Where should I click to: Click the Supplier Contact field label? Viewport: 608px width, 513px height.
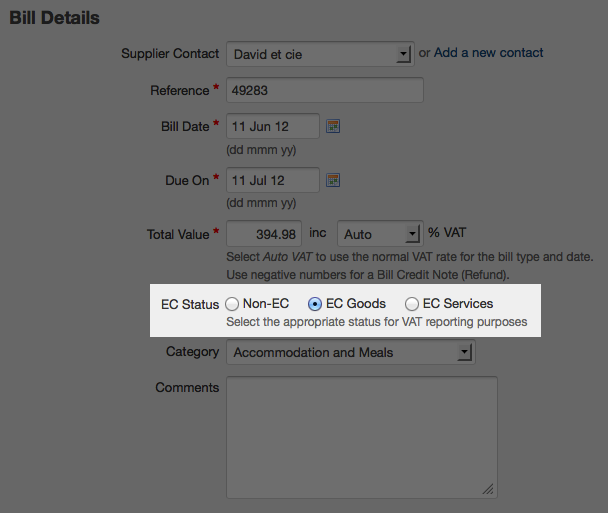[169, 54]
